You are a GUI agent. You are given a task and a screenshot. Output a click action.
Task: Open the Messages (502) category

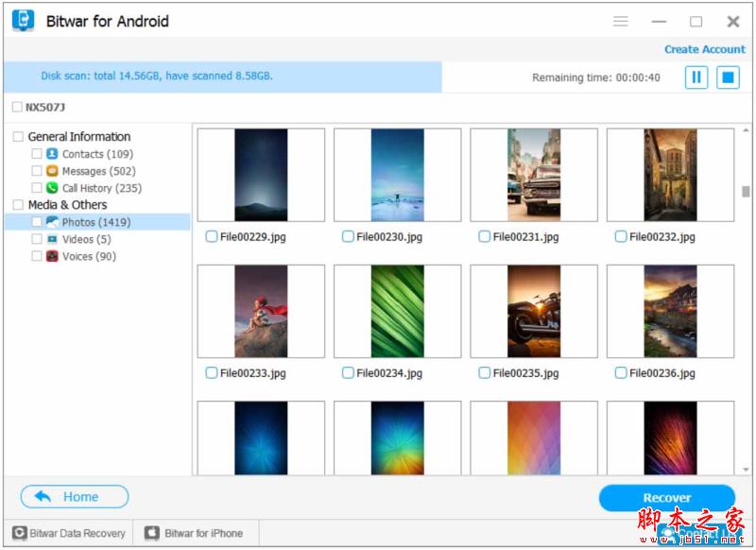point(99,171)
